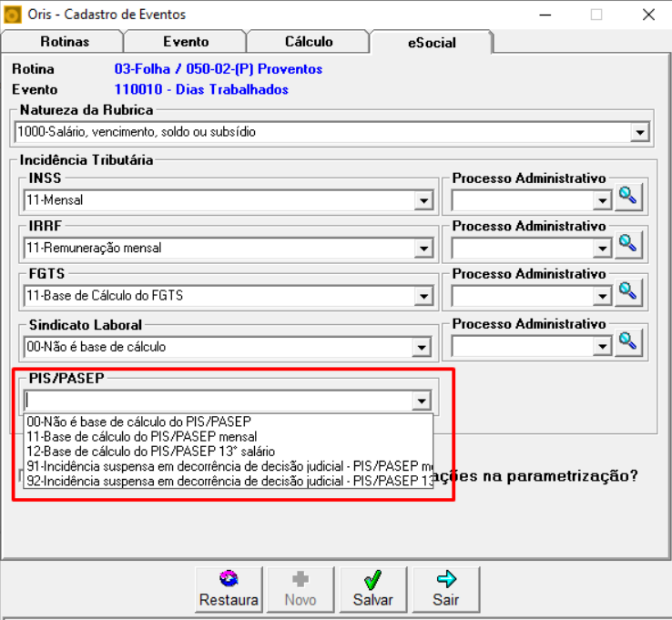The width and height of the screenshot is (672, 620).
Task: Collapse the PIS/PASEP dropdown arrow
Action: (x=422, y=401)
